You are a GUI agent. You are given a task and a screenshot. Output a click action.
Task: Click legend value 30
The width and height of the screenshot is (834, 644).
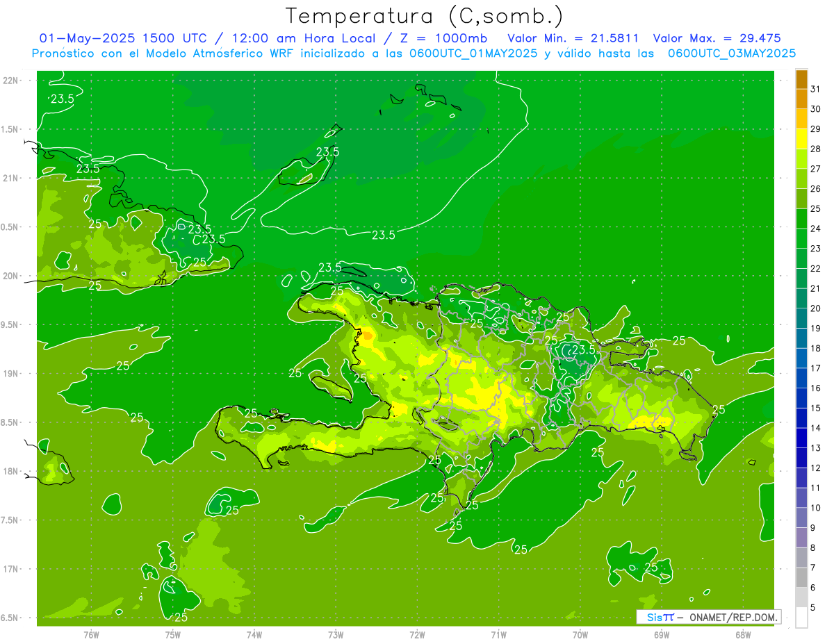click(815, 109)
